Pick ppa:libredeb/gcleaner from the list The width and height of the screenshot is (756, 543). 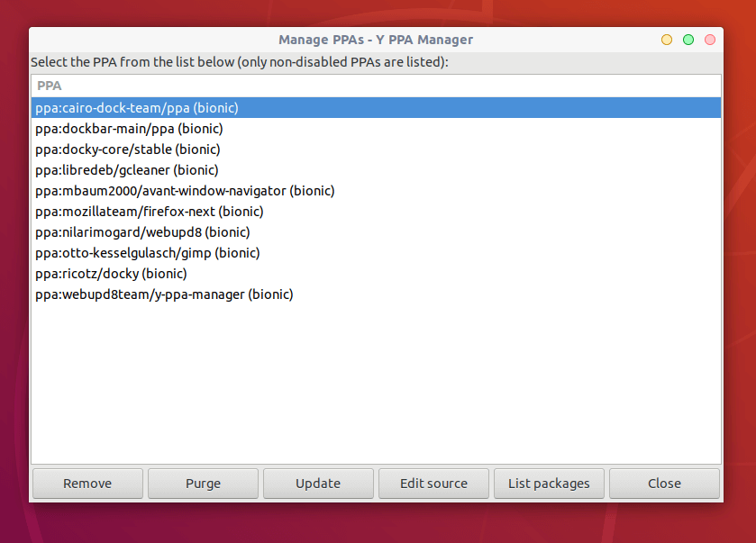(x=127, y=170)
